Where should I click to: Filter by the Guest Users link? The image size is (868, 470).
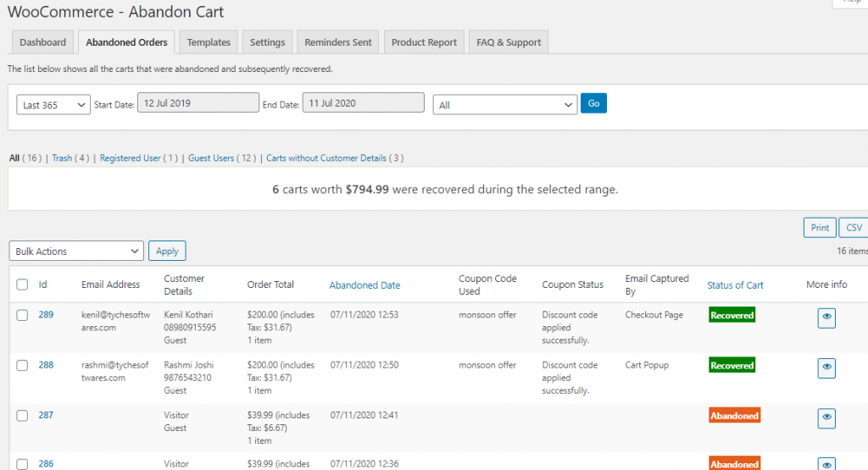click(x=211, y=158)
